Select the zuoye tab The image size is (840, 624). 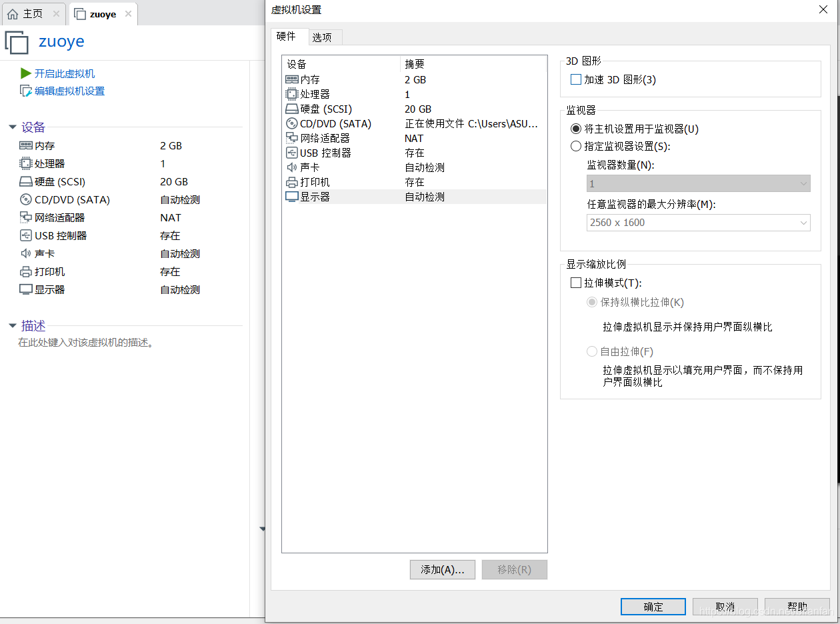103,13
